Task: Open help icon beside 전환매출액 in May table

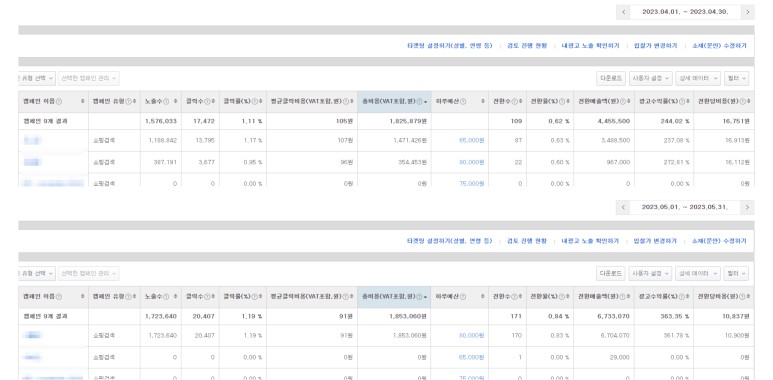Action: pyautogui.click(x=623, y=297)
